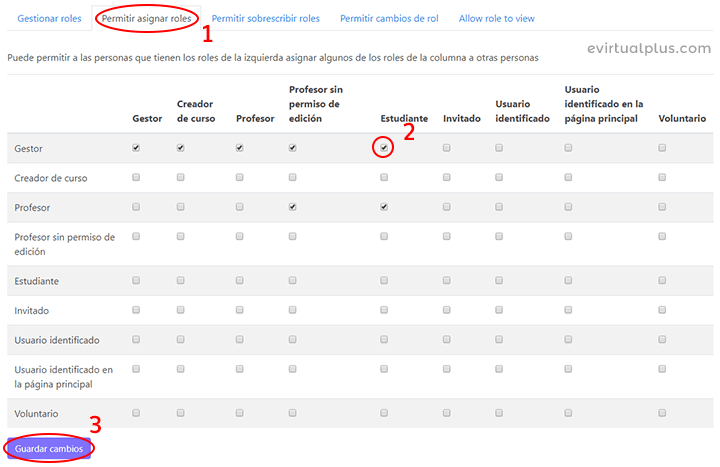This screenshot has height=467, width=720.
Task: Open the Allow role to view tab
Action: pos(497,18)
